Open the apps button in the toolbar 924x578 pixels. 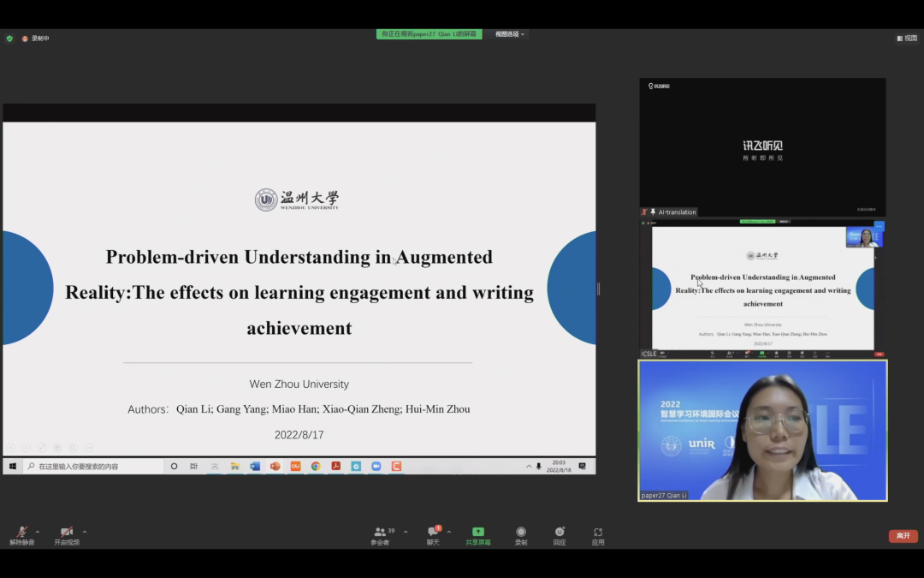[598, 535]
